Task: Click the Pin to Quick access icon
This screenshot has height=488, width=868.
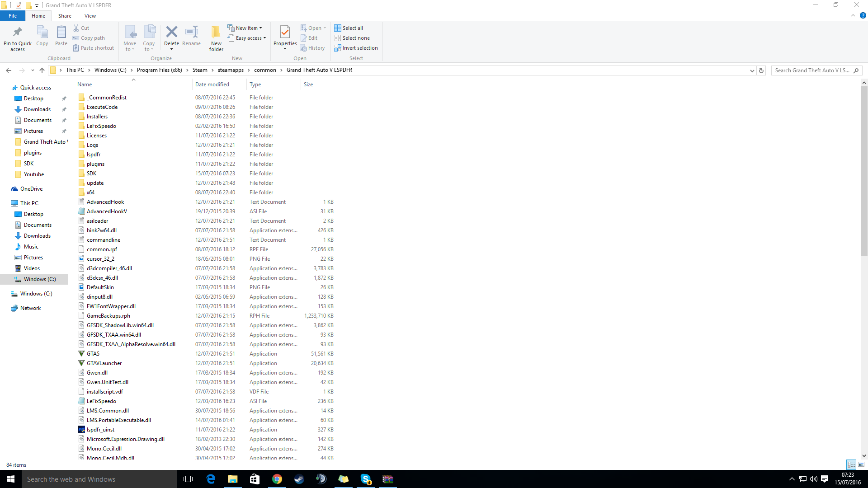Action: (x=18, y=33)
